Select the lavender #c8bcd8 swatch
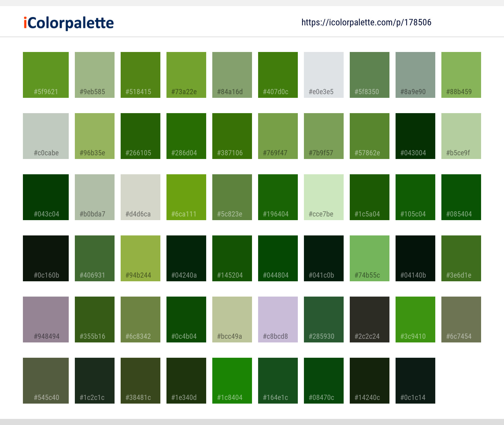This screenshot has height=425, width=504. coord(278,320)
